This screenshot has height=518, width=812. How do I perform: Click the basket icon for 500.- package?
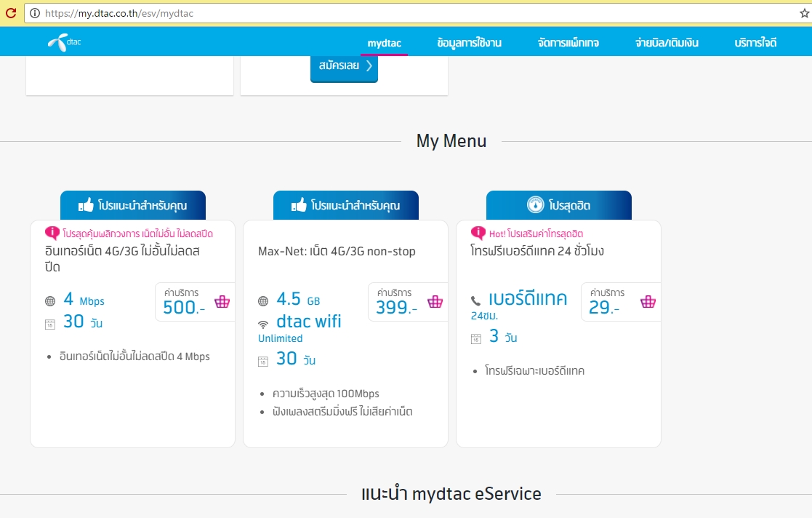click(222, 301)
